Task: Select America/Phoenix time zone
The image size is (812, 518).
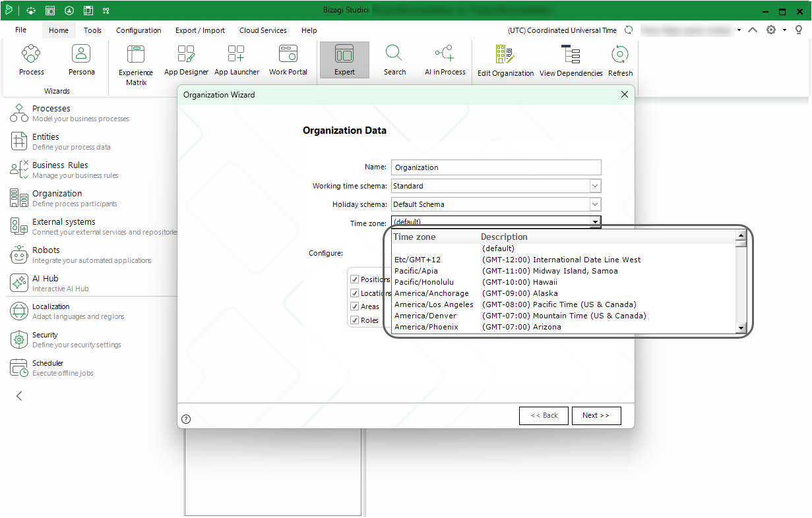Action: (564, 327)
